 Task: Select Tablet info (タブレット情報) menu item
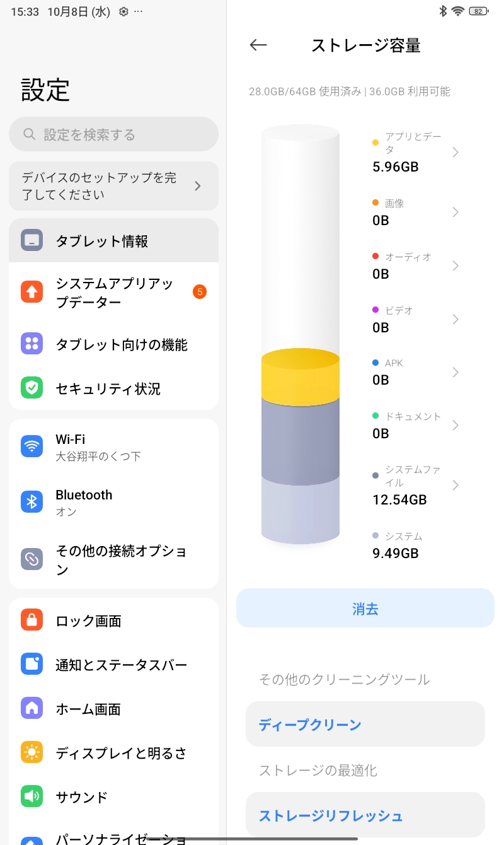point(113,240)
